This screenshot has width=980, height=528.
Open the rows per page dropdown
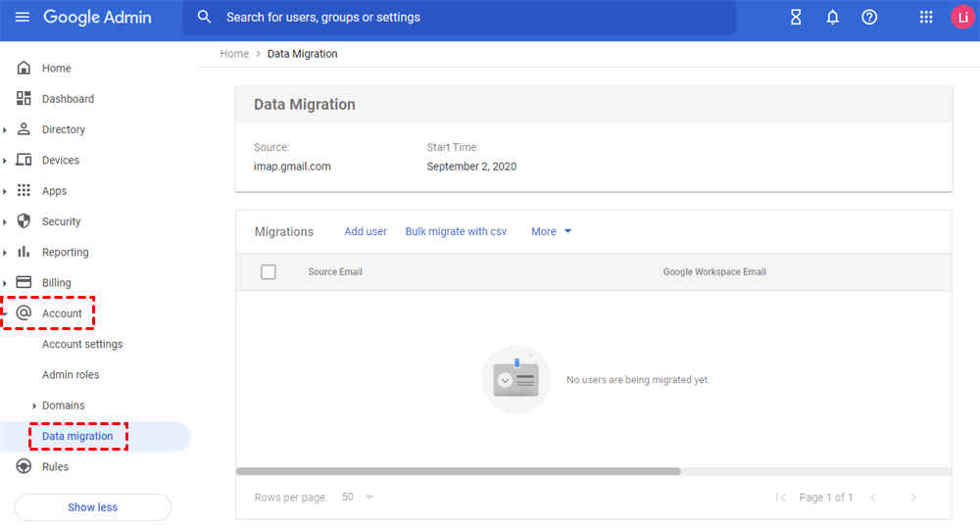pyautogui.click(x=358, y=498)
